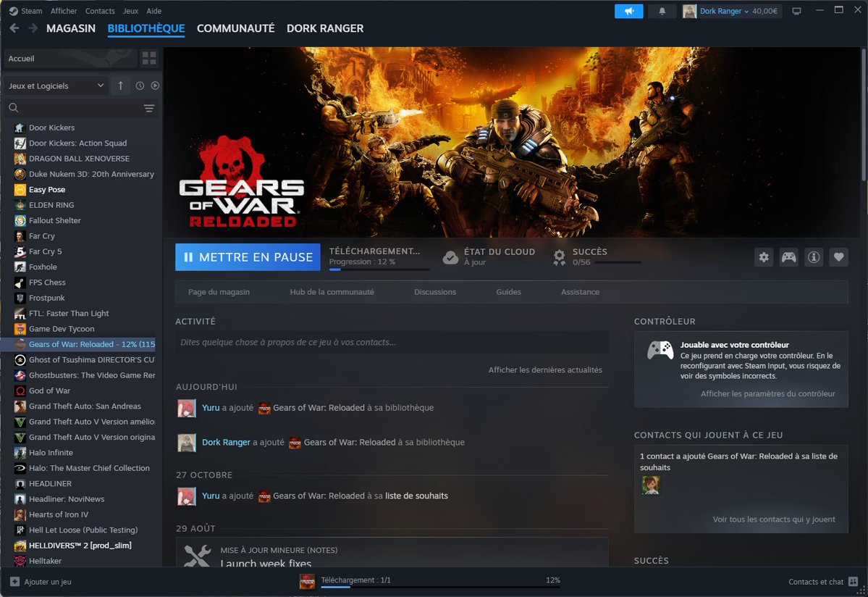
Task: Pause download with Mettre en pause
Action: tap(248, 257)
